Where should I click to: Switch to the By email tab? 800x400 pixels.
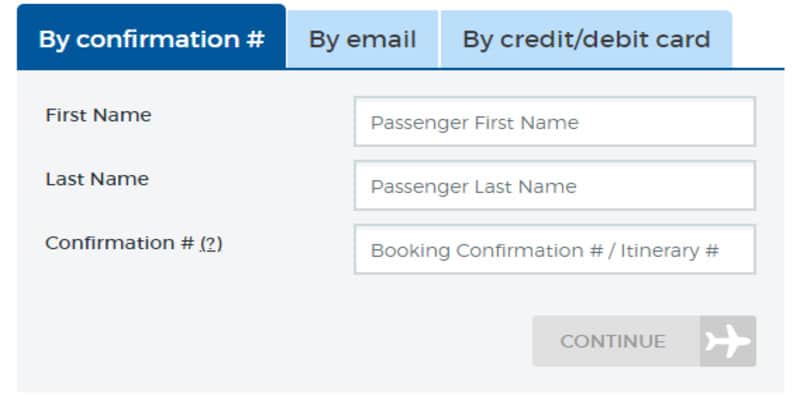(x=362, y=39)
